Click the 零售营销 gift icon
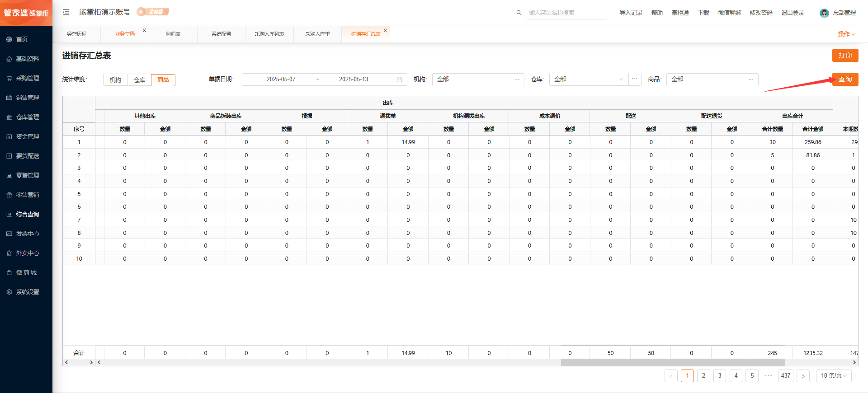Viewport: 868px width, 393px height. (9, 195)
